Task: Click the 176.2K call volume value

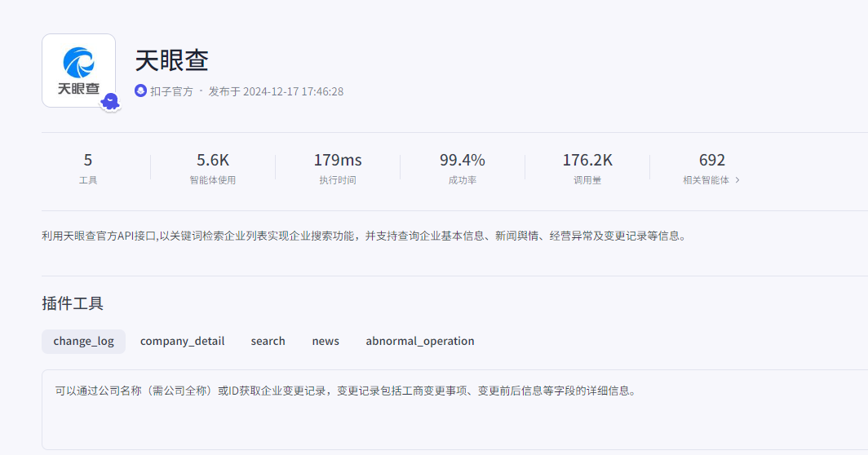Action: click(587, 160)
